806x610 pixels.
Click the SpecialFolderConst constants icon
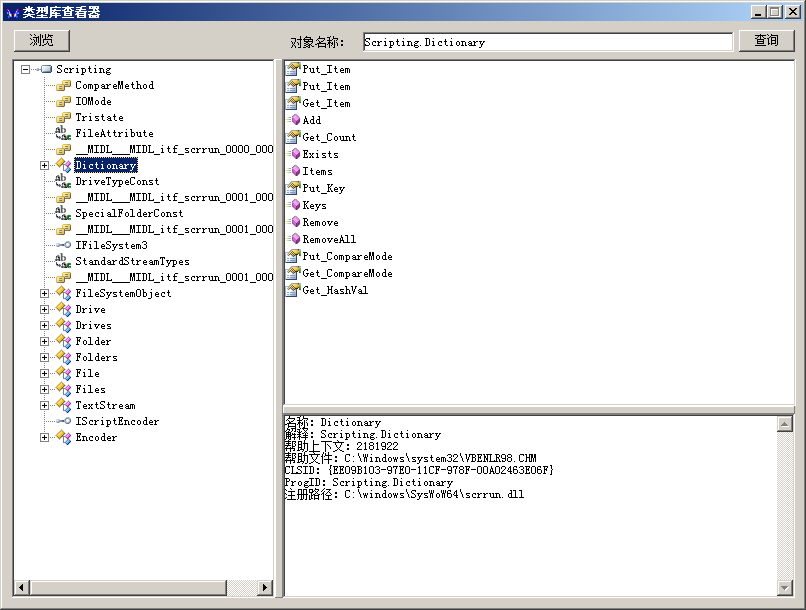click(x=63, y=213)
